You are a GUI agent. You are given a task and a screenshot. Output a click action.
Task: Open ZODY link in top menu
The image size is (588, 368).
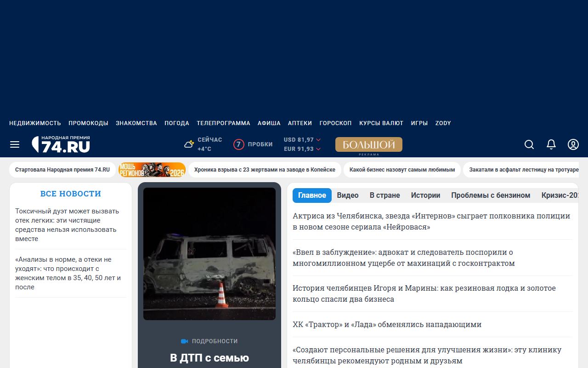click(x=443, y=123)
